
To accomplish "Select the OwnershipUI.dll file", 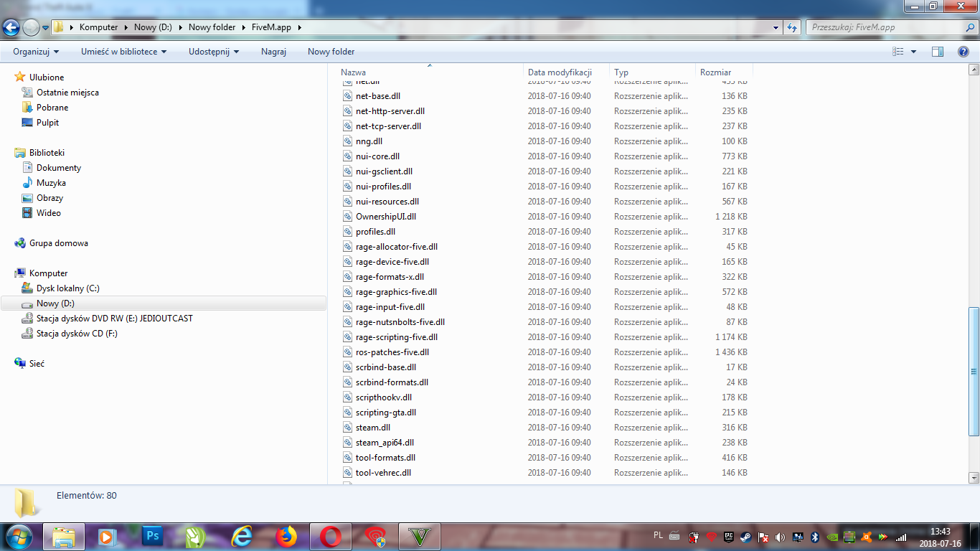I will click(x=386, y=217).
